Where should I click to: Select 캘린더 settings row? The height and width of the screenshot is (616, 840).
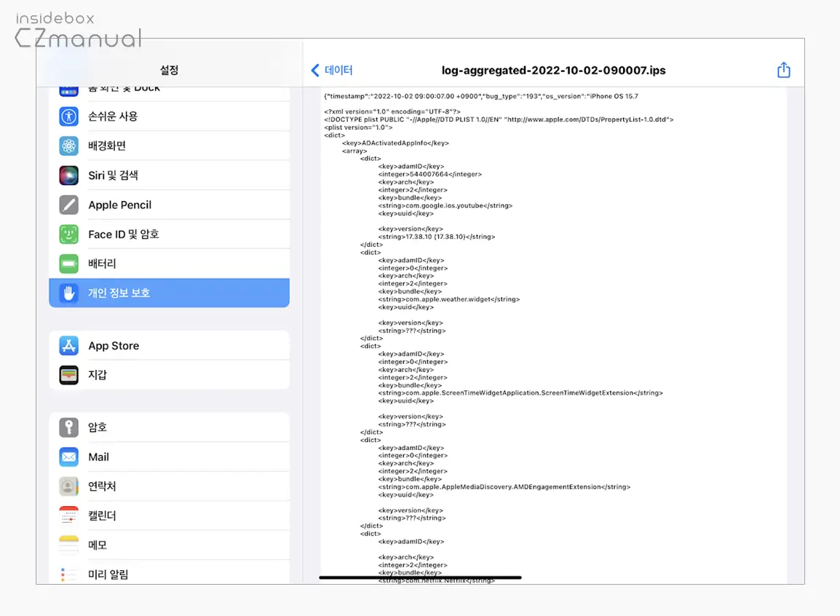pos(170,516)
